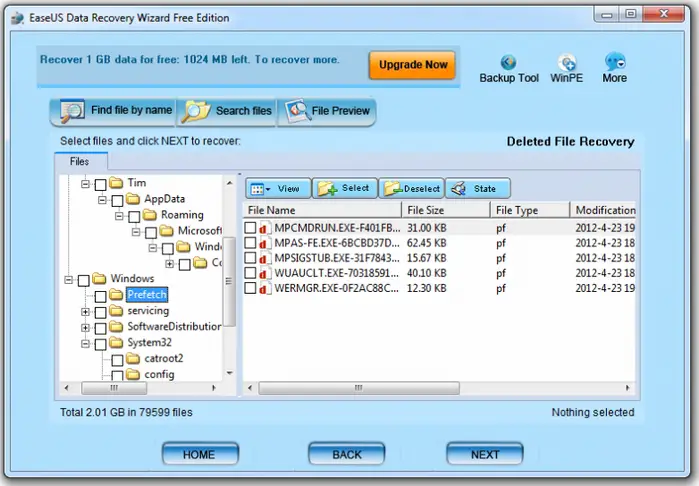Tick the checkbox for MPCMDRUN.EXE file
Screen dimensions: 699x486
tap(250, 228)
